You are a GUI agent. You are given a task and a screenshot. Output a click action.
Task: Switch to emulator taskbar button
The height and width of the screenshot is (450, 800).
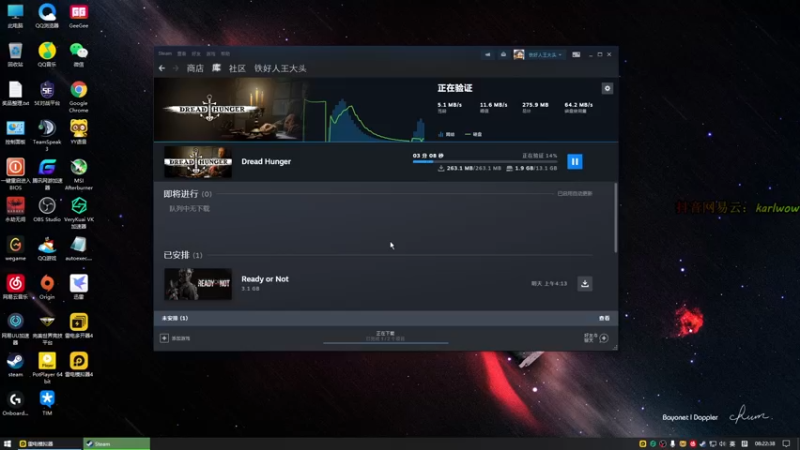pos(49,444)
